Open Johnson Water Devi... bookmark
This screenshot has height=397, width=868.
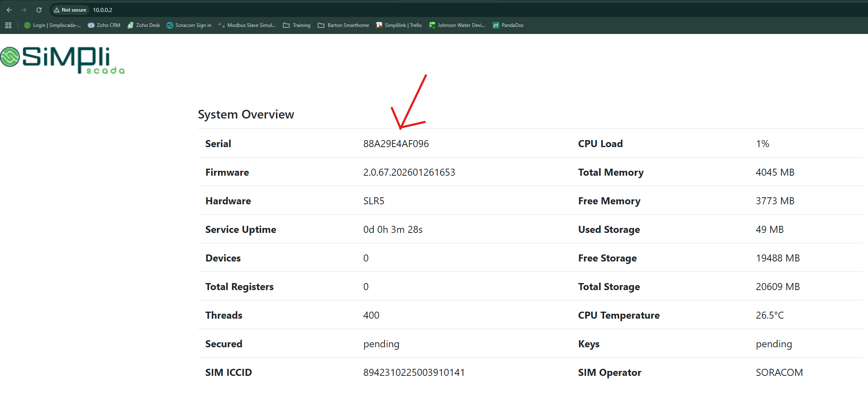(x=457, y=25)
